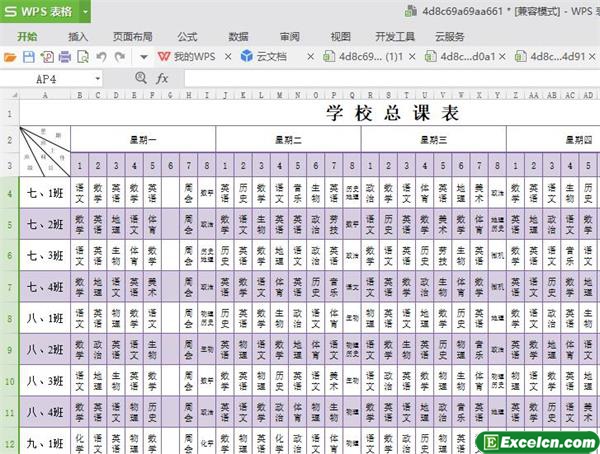Click the 星期一 header cell
The height and width of the screenshot is (454, 600).
click(143, 140)
